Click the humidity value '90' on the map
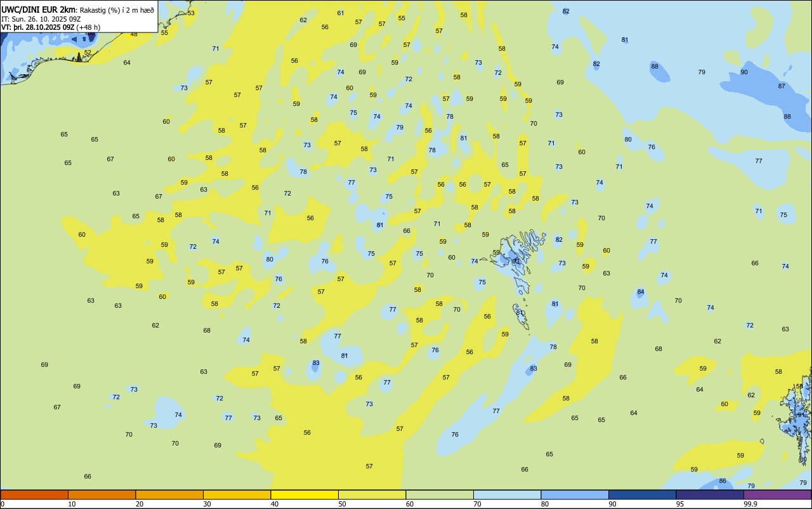Screen dimensions: 812x509 pos(744,72)
